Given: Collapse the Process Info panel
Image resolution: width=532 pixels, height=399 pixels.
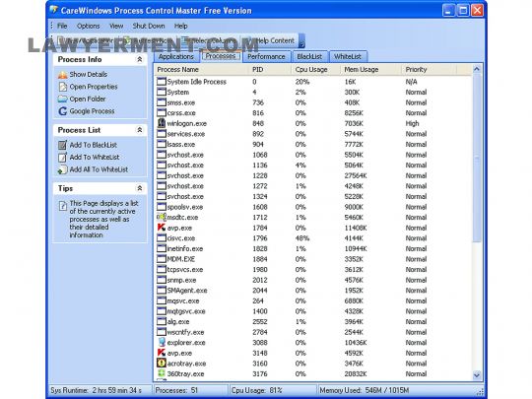Looking at the screenshot, I should click(x=140, y=59).
